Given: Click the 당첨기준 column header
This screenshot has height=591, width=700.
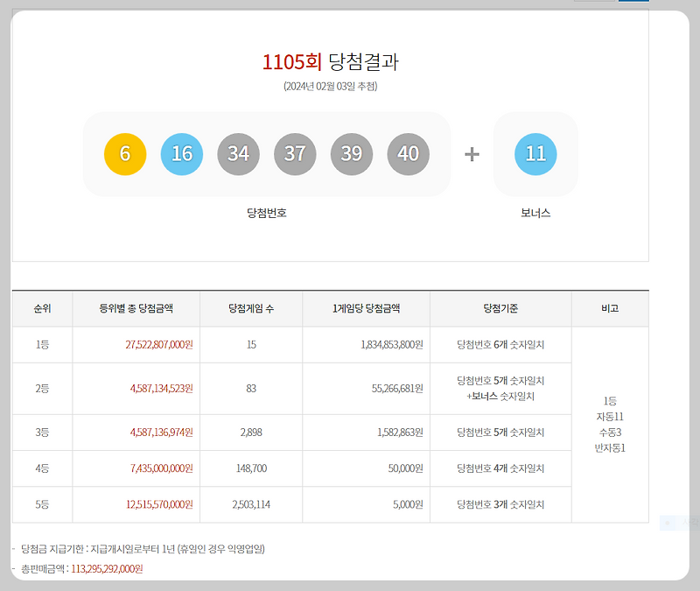Looking at the screenshot, I should pyautogui.click(x=500, y=309).
